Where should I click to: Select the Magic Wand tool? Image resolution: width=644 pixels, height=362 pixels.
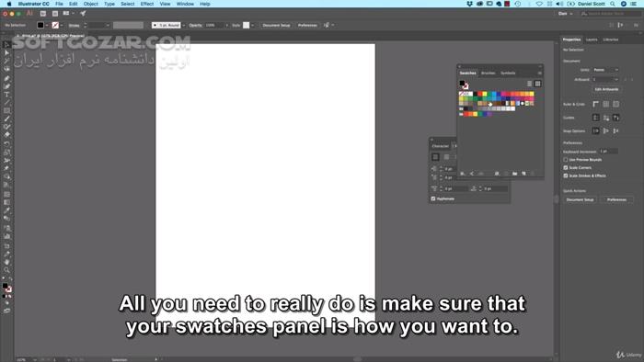pyautogui.click(x=6, y=61)
